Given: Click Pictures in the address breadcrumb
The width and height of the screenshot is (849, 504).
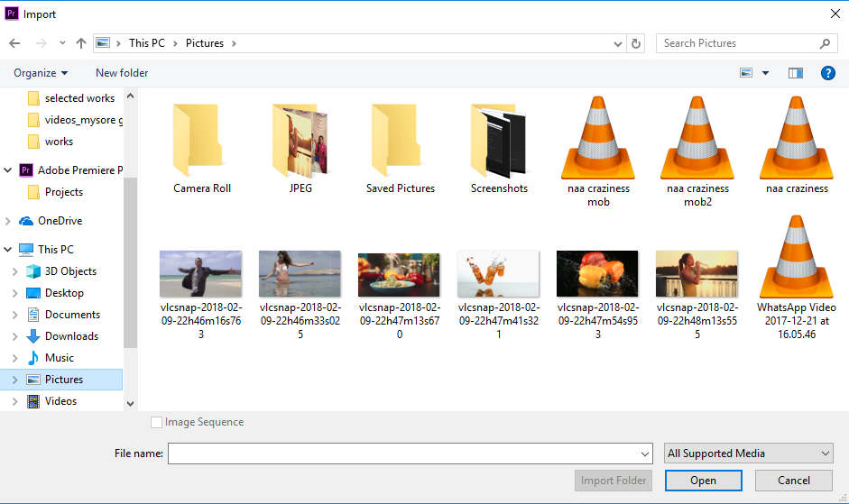Looking at the screenshot, I should pyautogui.click(x=205, y=43).
